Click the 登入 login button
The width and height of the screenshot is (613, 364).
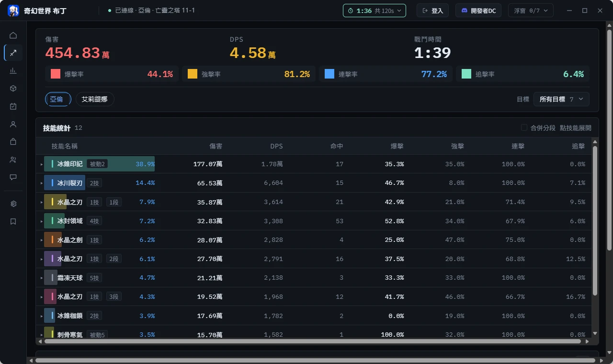tap(432, 11)
